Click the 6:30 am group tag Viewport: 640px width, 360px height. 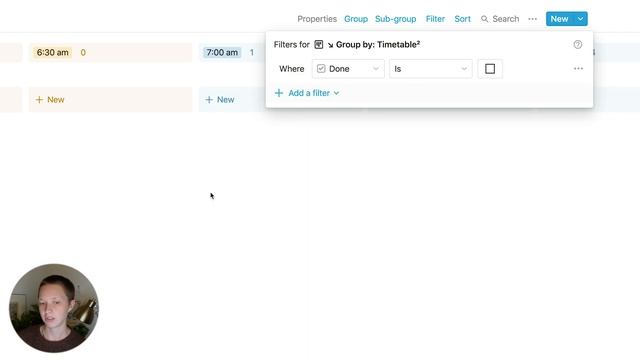53,52
